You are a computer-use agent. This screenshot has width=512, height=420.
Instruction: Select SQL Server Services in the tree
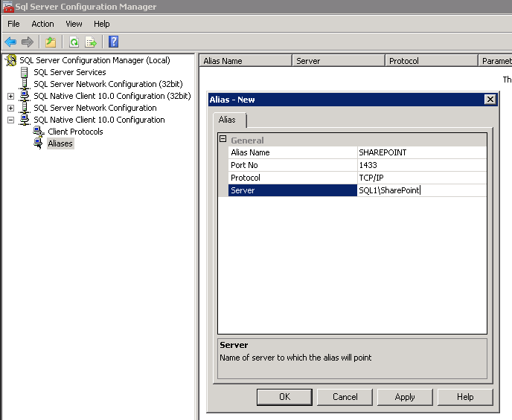pos(70,72)
